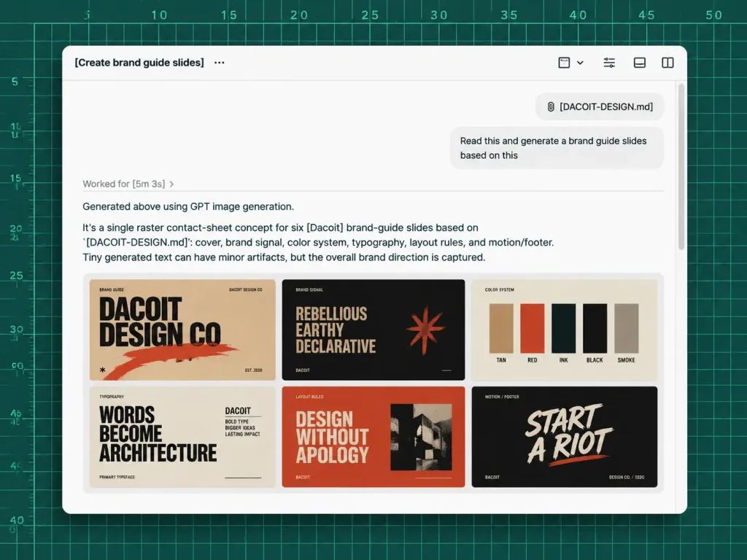This screenshot has width=747, height=560.
Task: Click the 'EST. 2020' text on cover slide
Action: (x=253, y=370)
